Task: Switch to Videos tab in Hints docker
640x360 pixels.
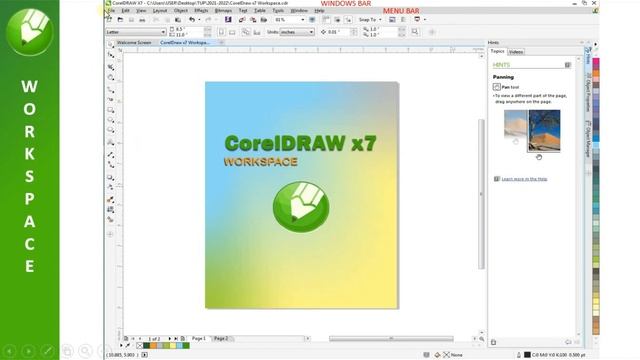Action: click(516, 52)
